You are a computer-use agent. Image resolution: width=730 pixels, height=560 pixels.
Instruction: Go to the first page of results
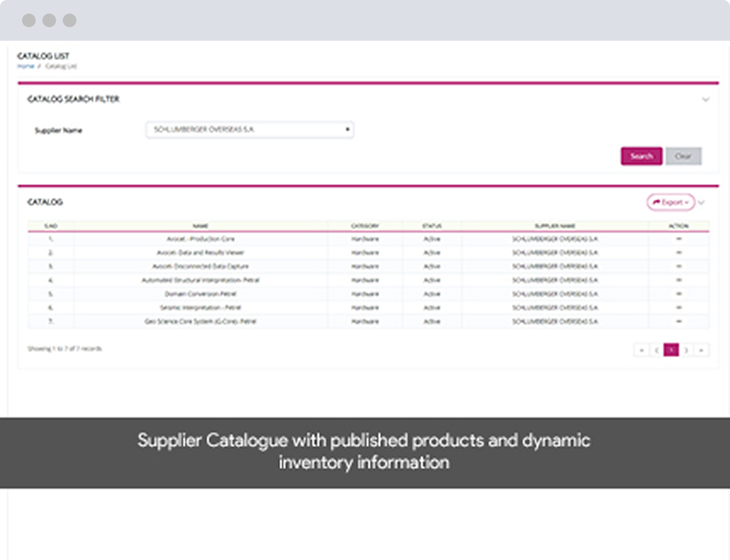[641, 350]
